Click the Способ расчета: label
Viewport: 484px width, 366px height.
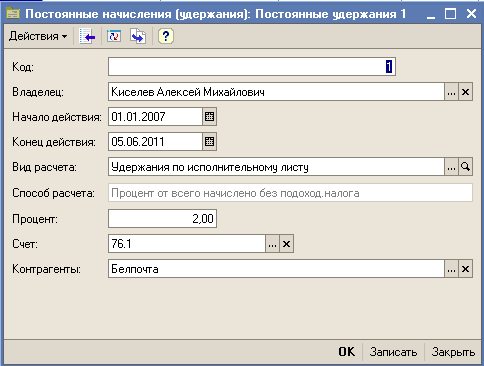pyautogui.click(x=54, y=193)
